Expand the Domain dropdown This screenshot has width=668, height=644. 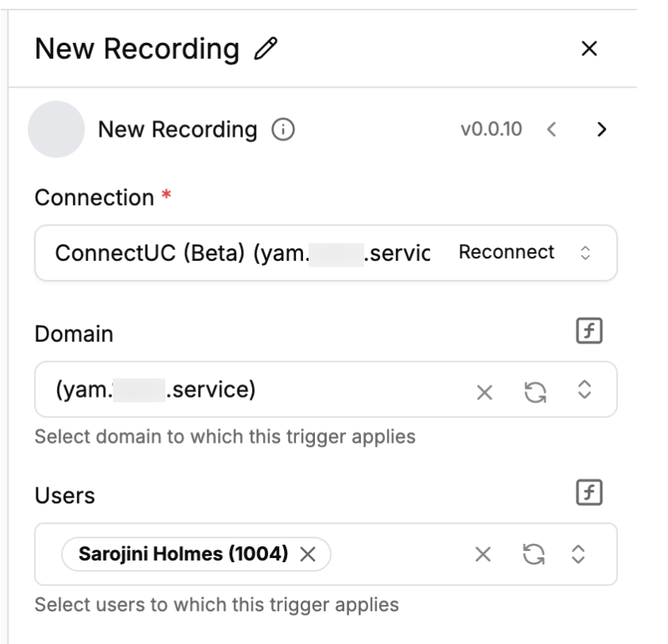click(x=584, y=390)
